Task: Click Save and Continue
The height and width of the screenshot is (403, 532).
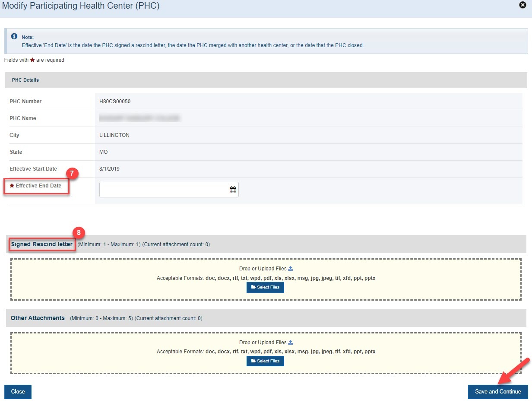Action: click(x=498, y=392)
